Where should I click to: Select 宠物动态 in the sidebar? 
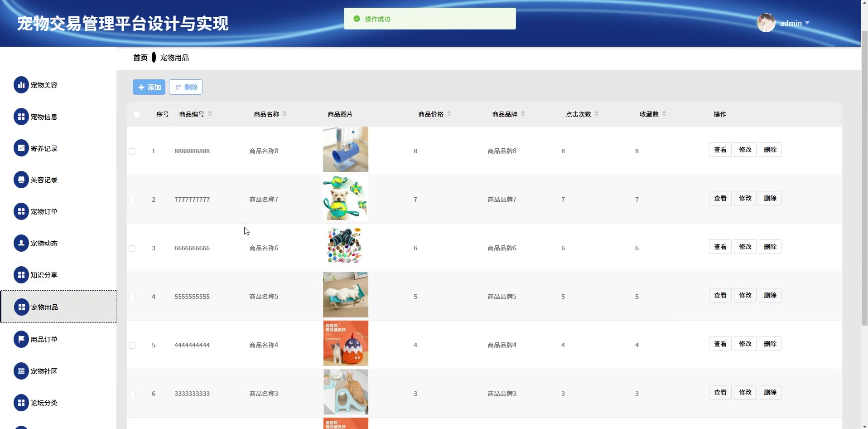coord(58,243)
